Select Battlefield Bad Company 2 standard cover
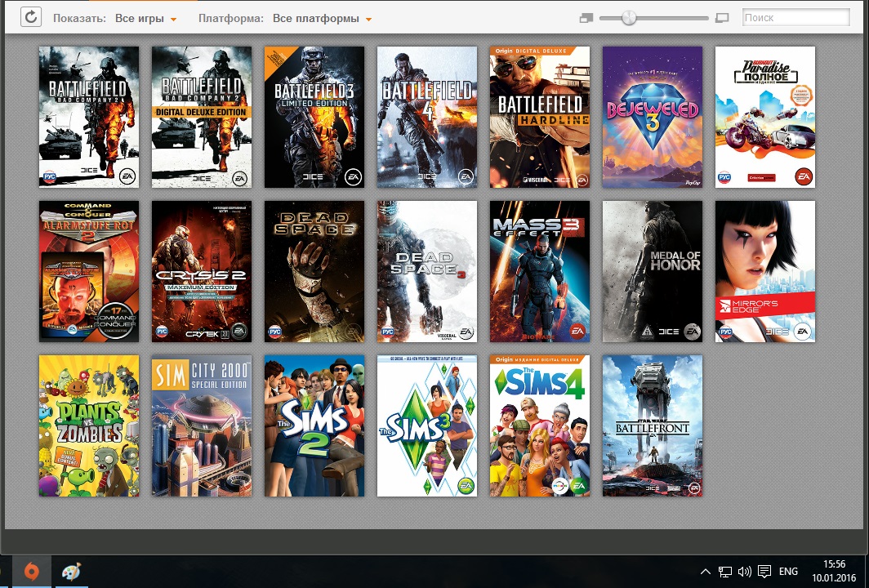This screenshot has width=869, height=588. point(89,117)
